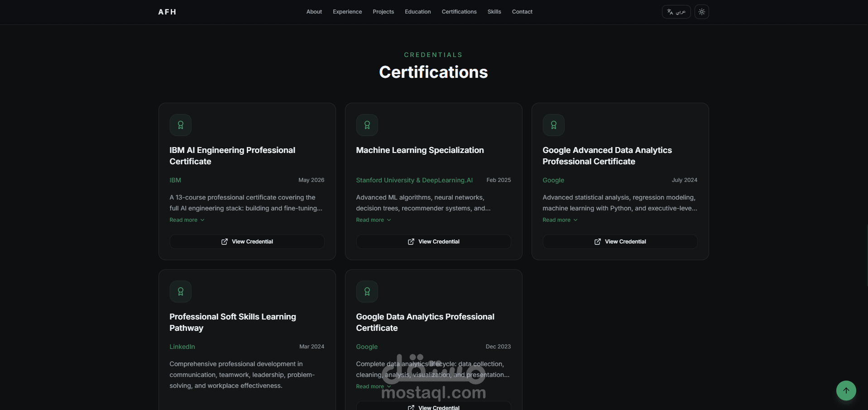Click Google Data Analytics Professional Certificate title
868x410 pixels.
(425, 322)
